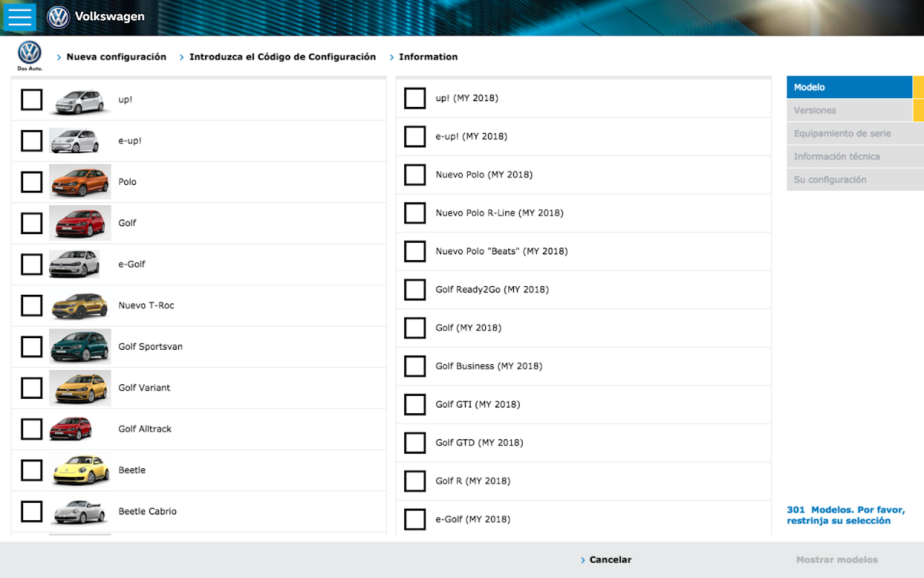The width and height of the screenshot is (924, 578).
Task: Click Golf Business (MY 2018) label
Action: point(489,366)
